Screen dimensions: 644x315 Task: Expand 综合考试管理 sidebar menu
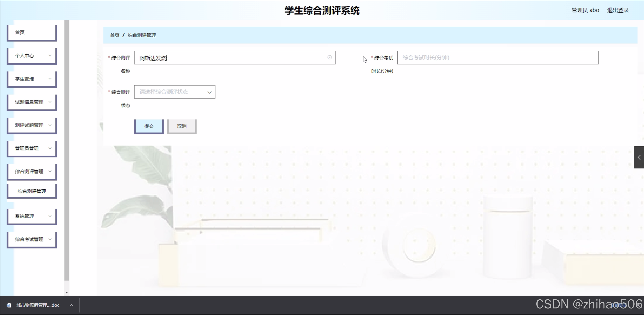(32, 239)
